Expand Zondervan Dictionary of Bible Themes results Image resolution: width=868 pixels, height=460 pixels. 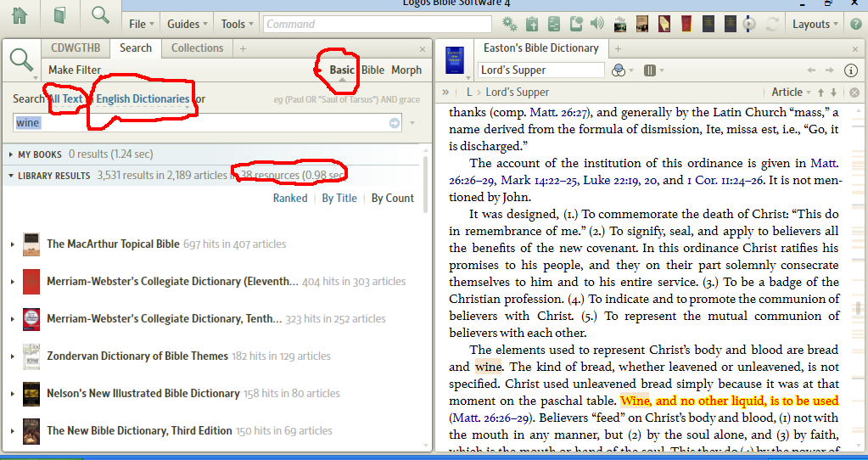[12, 356]
